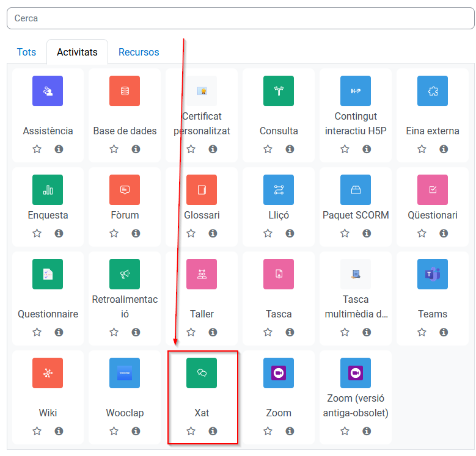Image resolution: width=476 pixels, height=456 pixels.
Task: Choose the Qüestionari activity icon
Action: 433,190
